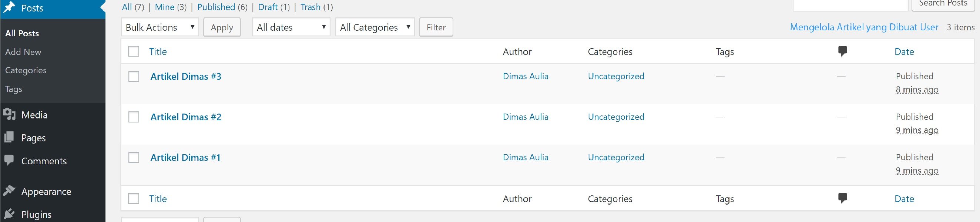Click the Appearance paintbrush icon
Image resolution: width=980 pixels, height=222 pixels.
[9, 191]
